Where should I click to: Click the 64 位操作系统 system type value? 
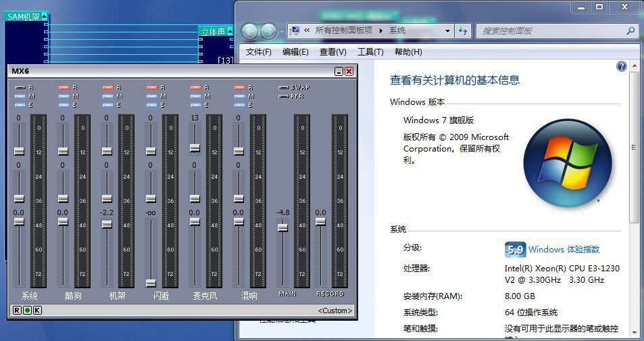tap(530, 312)
